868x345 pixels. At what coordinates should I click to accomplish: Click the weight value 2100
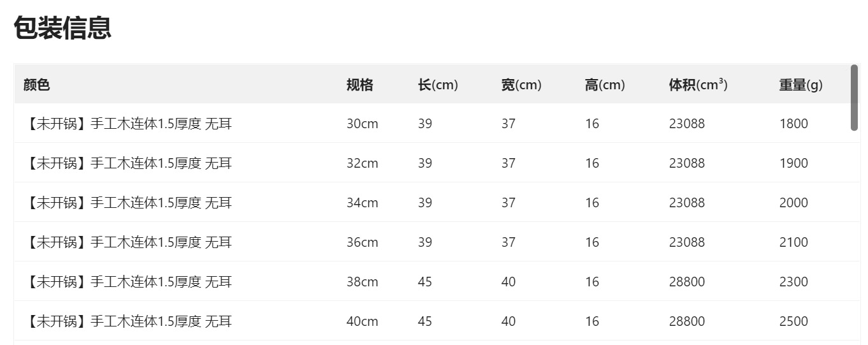coord(793,242)
